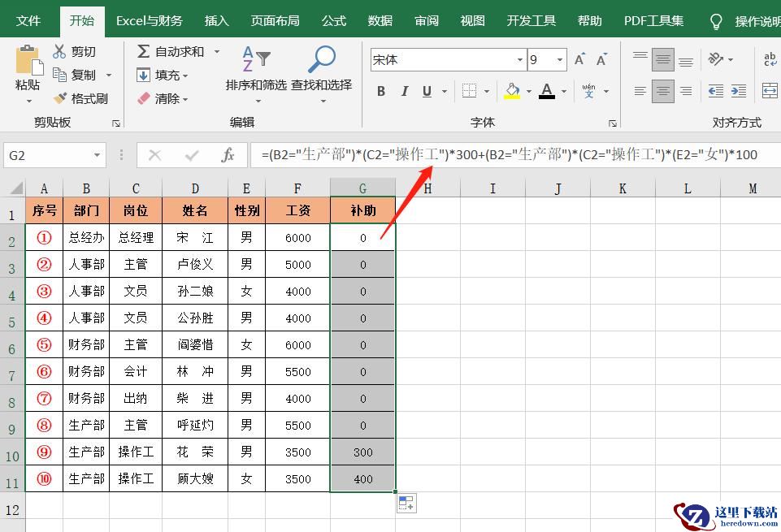Click the decrease indent icon
Viewport: 781px width, 532px height.
[x=716, y=91]
